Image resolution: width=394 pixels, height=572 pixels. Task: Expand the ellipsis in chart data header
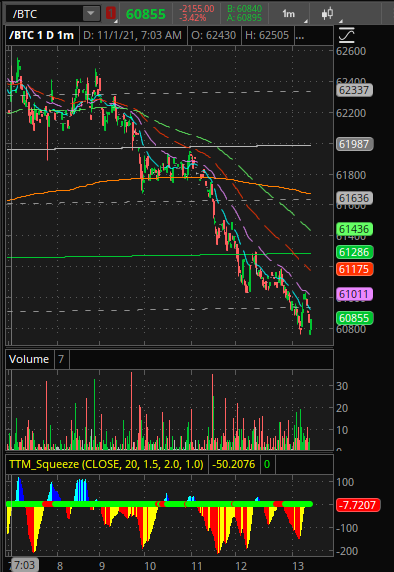coord(300,35)
